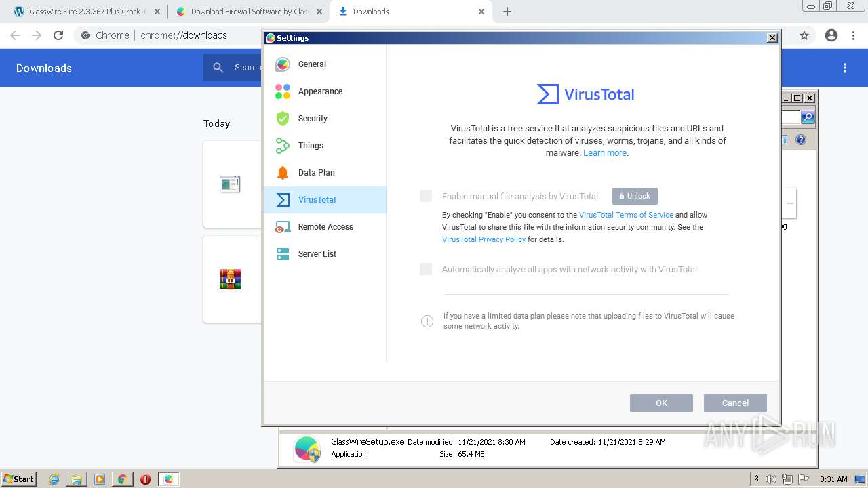Click the volume speaker tray icon
This screenshot has width=868, height=488.
(771, 479)
